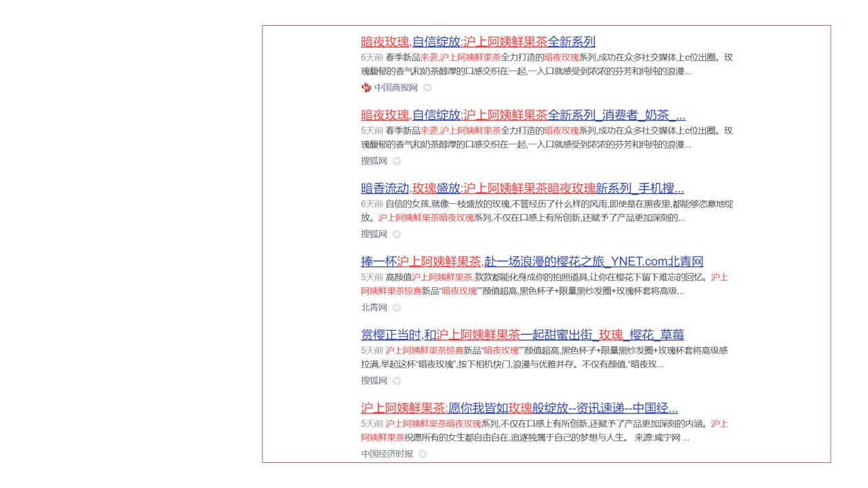Open 赏樱正当时 result title link
Screen dimensions: 868x488
522,334
